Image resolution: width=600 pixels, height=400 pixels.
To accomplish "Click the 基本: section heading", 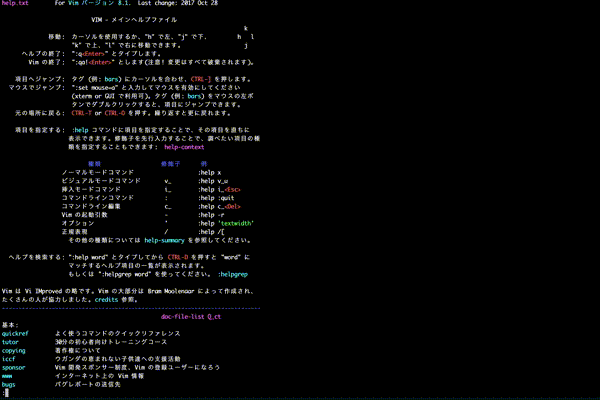I will click(x=10, y=325).
